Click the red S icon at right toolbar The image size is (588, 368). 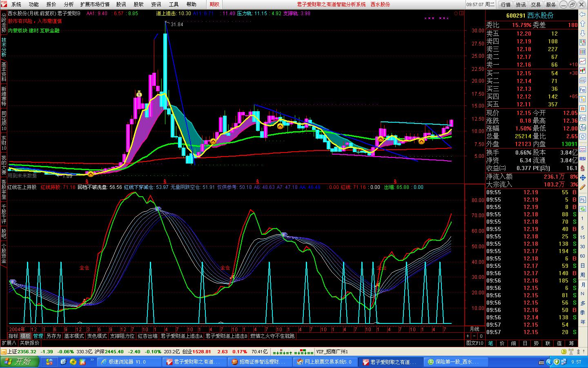(x=582, y=168)
